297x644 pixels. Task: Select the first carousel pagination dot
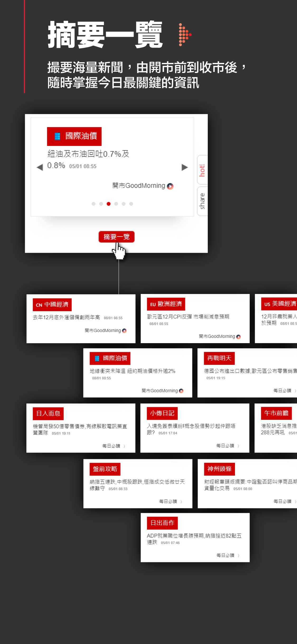93,204
